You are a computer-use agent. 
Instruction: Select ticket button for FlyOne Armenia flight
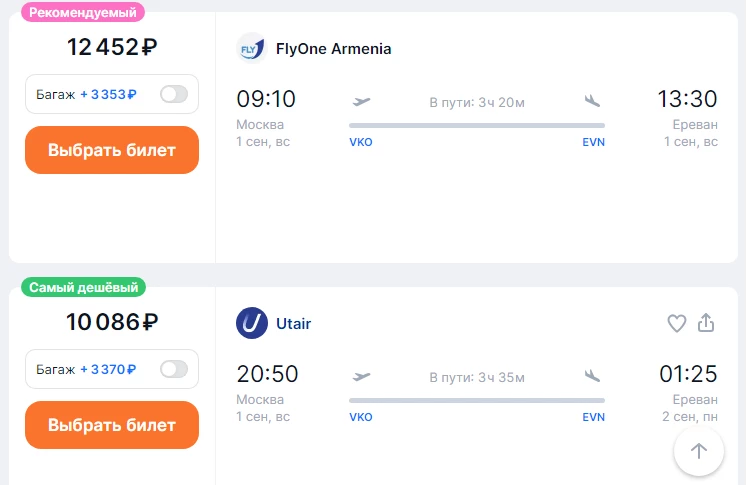coord(112,150)
